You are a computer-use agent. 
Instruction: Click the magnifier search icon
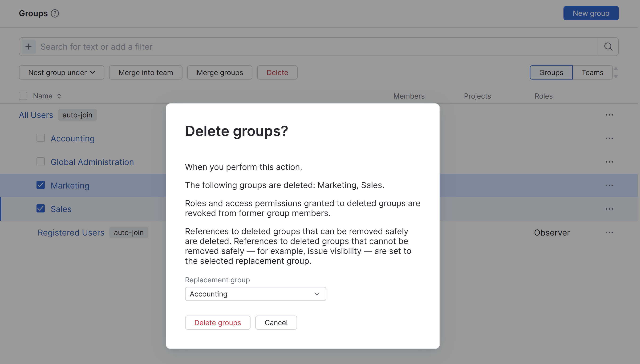tap(608, 47)
